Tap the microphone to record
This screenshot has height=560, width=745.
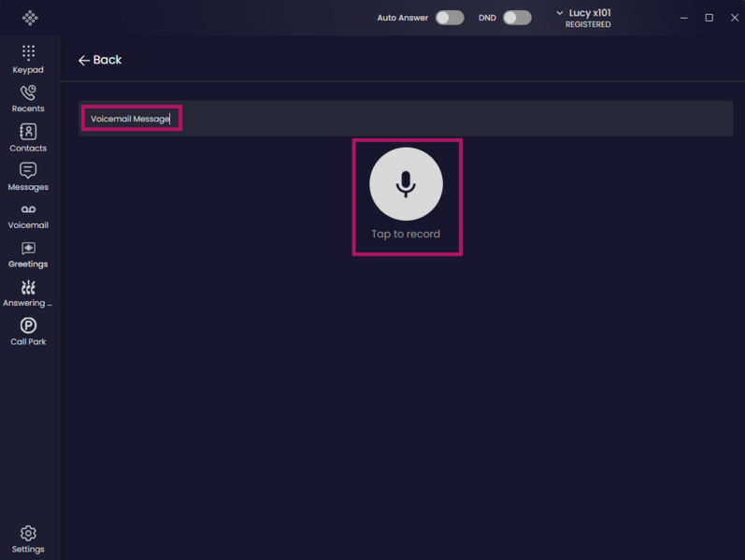coord(407,184)
